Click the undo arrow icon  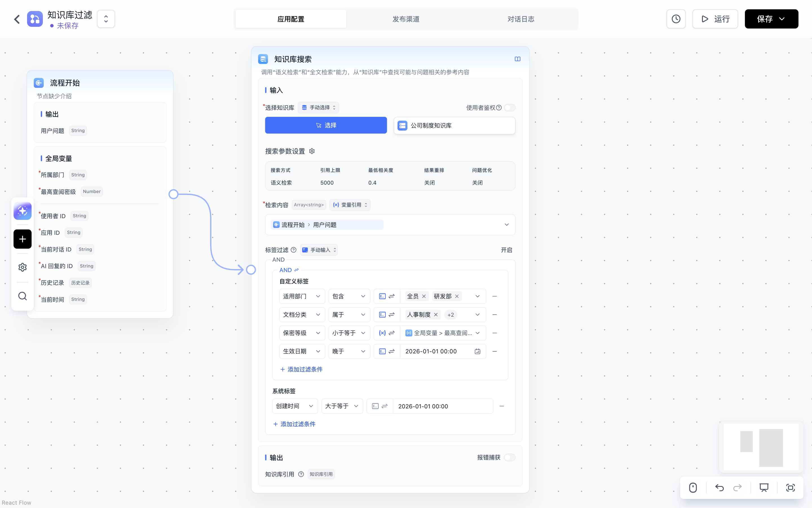coord(720,487)
